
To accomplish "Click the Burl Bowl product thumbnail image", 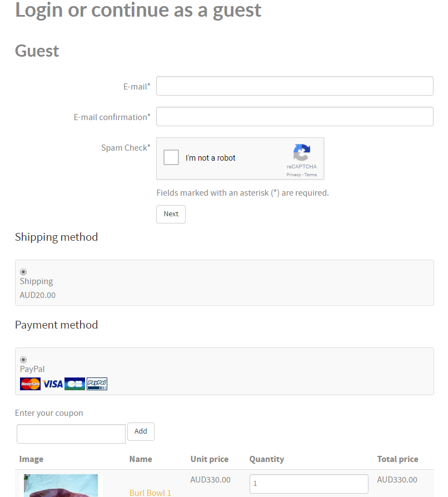I will (61, 486).
